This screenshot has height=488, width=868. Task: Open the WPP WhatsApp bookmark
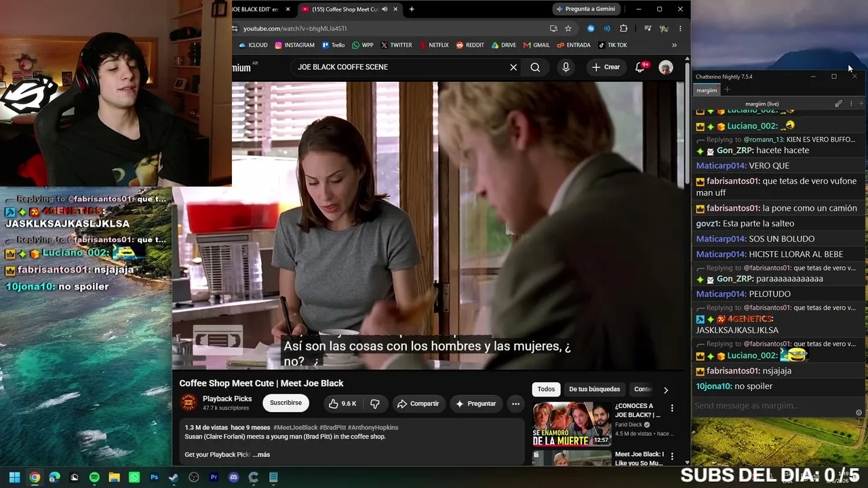tap(362, 45)
